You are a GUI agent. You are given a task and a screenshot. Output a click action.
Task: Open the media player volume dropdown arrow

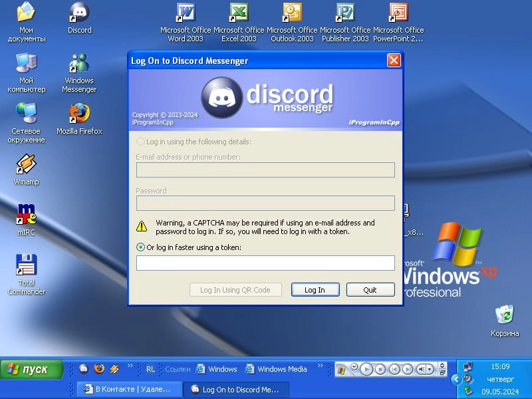click(x=430, y=369)
